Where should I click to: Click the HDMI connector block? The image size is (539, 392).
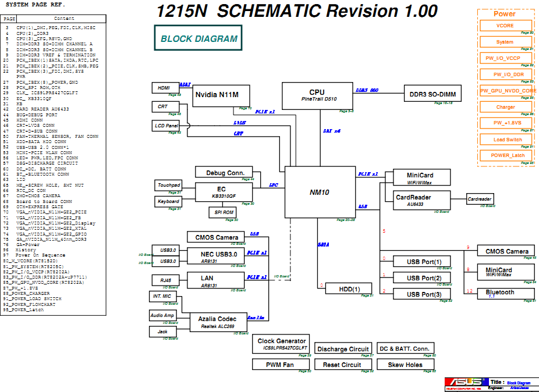(x=166, y=88)
